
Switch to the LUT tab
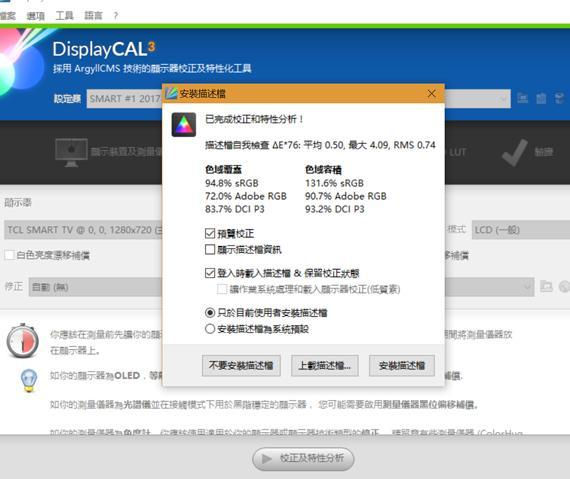pos(457,152)
